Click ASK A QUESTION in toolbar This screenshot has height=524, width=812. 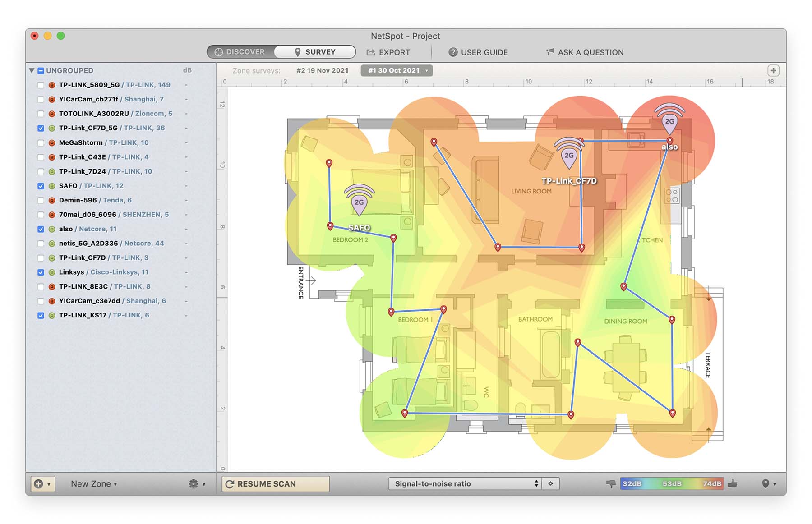[x=585, y=52]
